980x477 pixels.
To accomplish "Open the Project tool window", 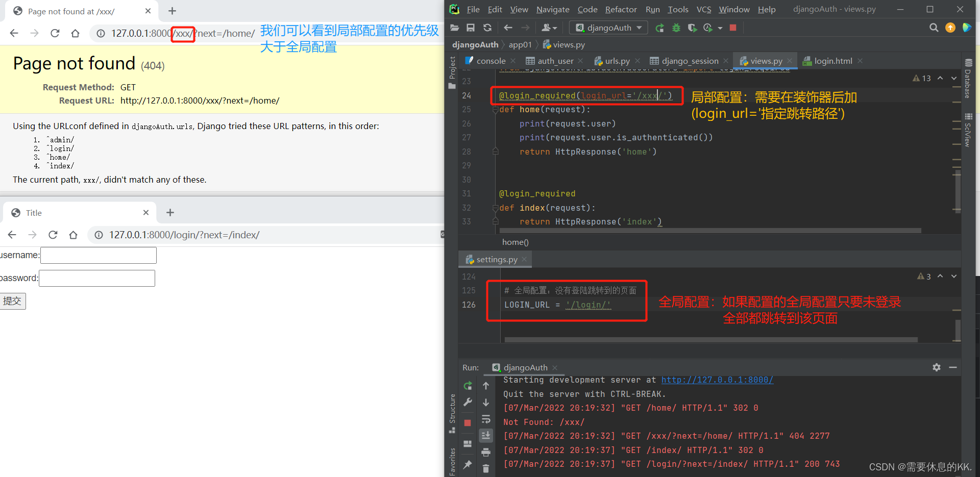I will 452,72.
